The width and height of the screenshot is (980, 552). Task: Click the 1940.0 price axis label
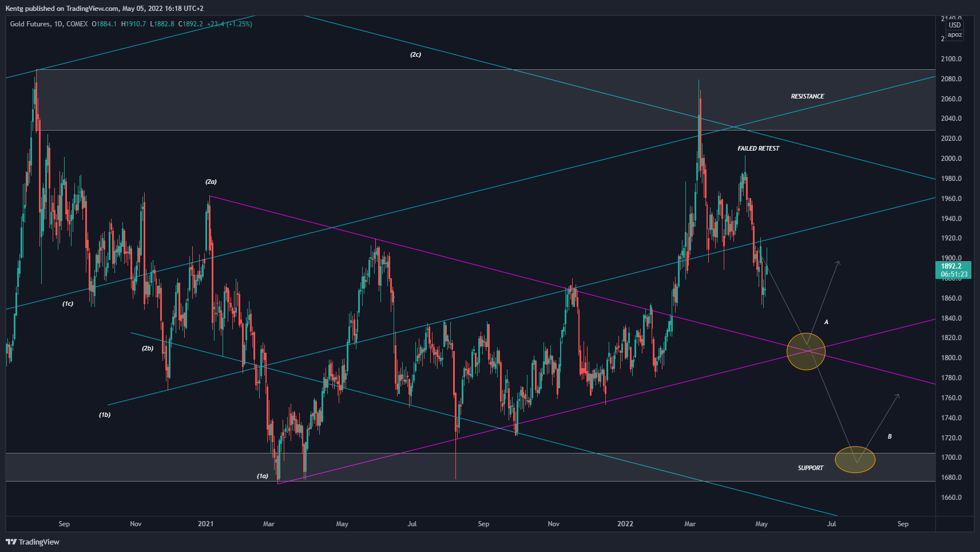pos(951,219)
